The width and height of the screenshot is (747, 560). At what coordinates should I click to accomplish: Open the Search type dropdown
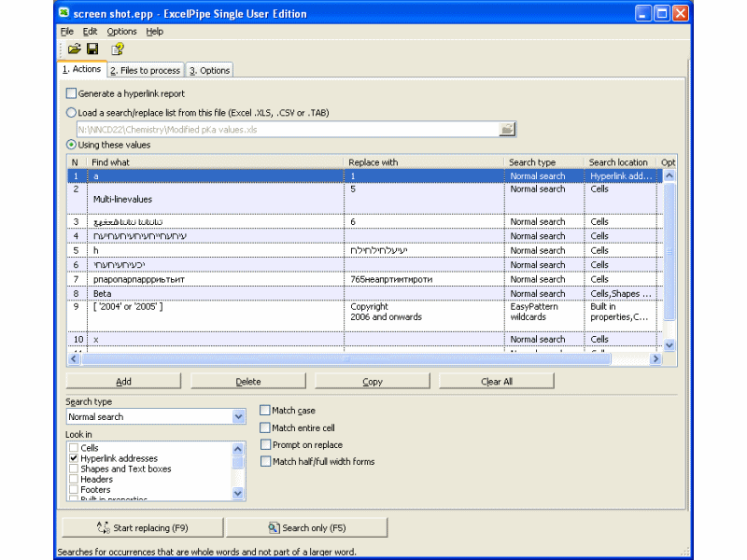(x=238, y=417)
